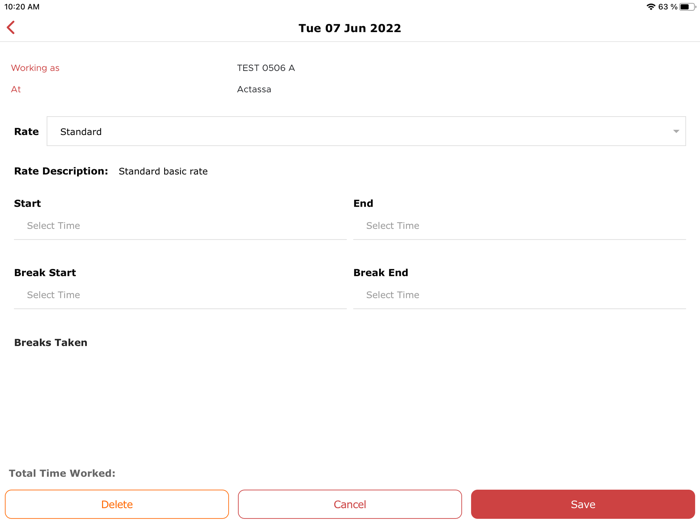700x525 pixels.
Task: Select the Start time field
Action: click(x=180, y=226)
